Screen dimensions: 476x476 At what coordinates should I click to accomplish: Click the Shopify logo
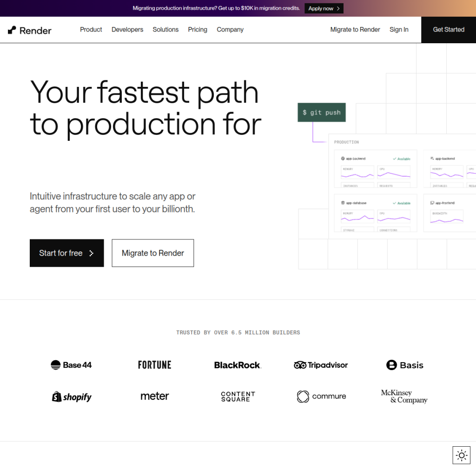[71, 397]
